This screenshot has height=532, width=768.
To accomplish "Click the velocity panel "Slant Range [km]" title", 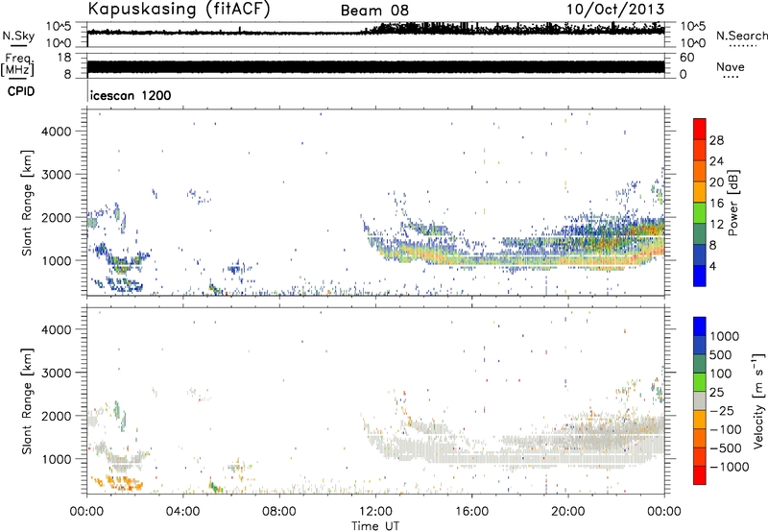I will pyautogui.click(x=27, y=400).
